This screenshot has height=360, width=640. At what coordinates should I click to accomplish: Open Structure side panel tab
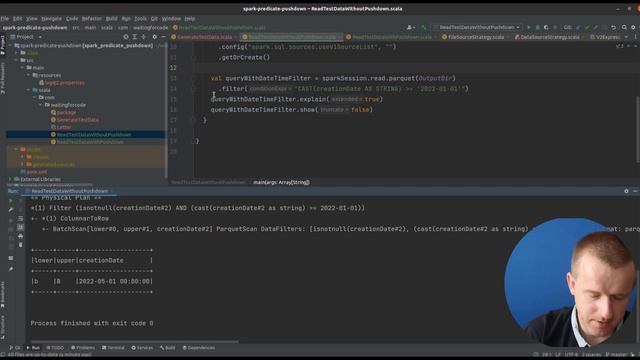coord(3,327)
